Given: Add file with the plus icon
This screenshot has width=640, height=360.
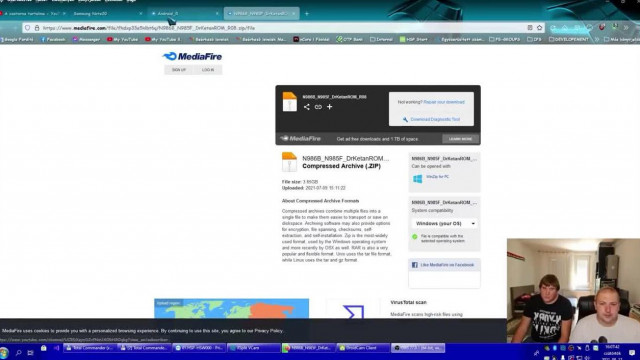Looking at the screenshot, I should tap(329, 107).
